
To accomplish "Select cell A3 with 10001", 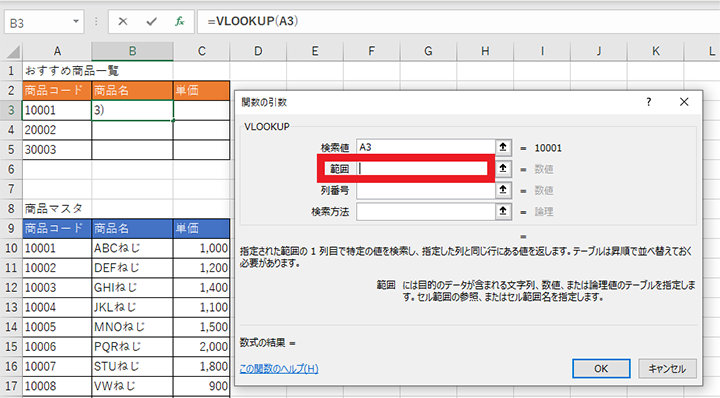I will click(57, 110).
